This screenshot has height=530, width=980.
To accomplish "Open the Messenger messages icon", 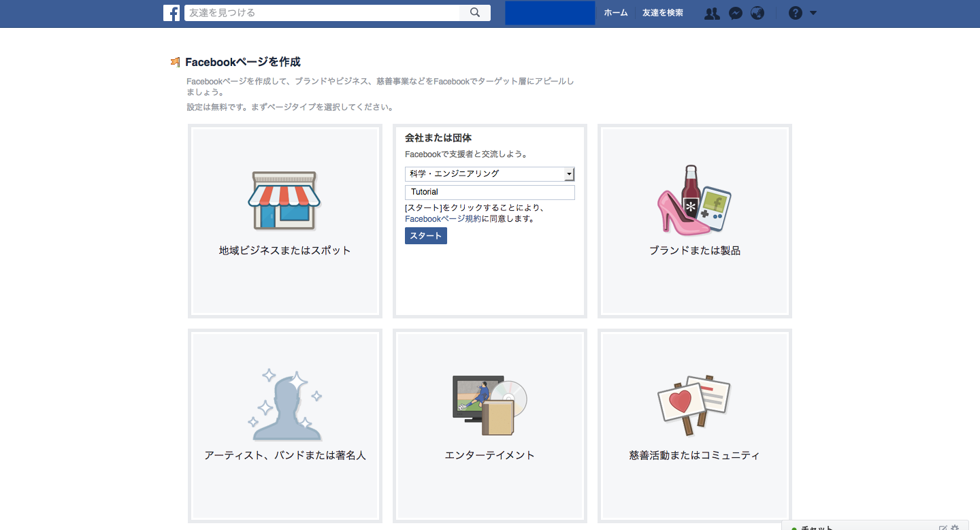I will [735, 13].
